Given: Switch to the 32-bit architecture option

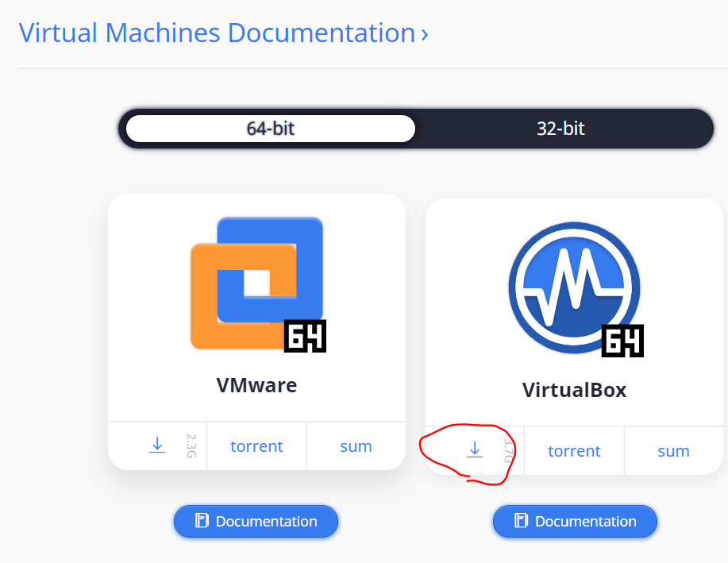Looking at the screenshot, I should tap(560, 129).
